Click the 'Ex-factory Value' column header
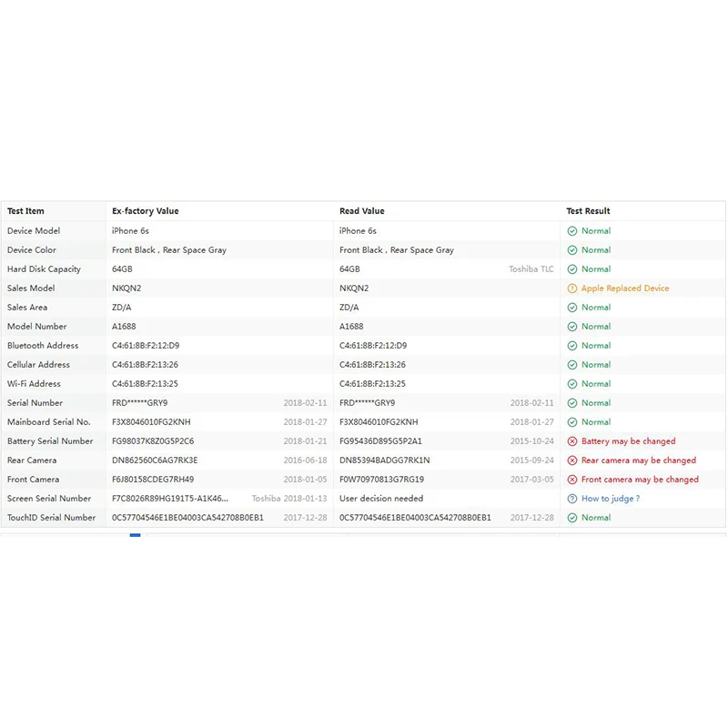This screenshot has height=728, width=728. click(x=146, y=211)
